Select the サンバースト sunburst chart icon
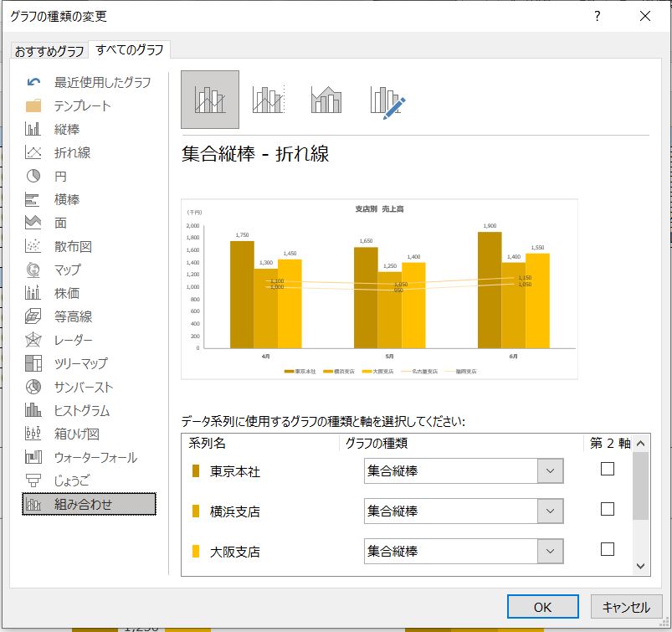672x632 pixels. (x=33, y=387)
